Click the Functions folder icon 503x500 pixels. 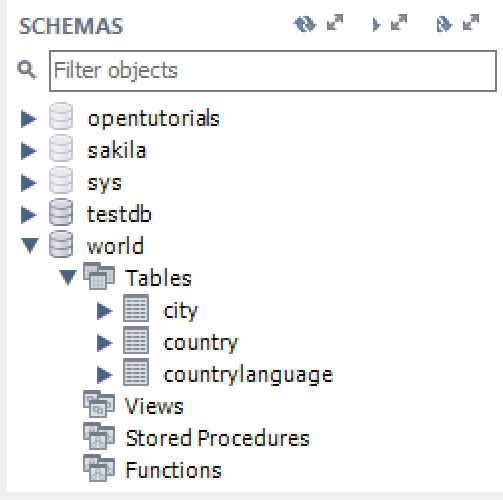[99, 468]
